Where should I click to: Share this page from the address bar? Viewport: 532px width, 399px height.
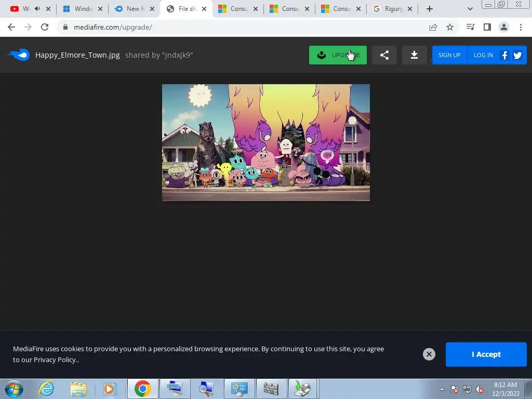click(433, 27)
